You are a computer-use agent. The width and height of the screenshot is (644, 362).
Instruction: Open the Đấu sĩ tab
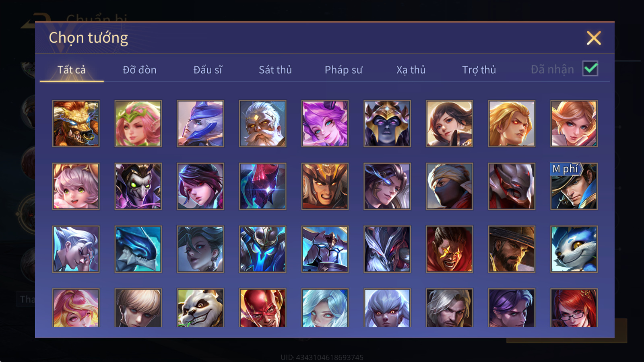coord(208,70)
